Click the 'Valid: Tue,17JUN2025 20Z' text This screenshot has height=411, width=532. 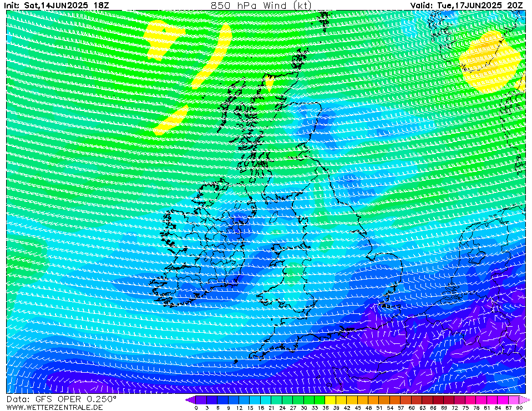coord(468,6)
